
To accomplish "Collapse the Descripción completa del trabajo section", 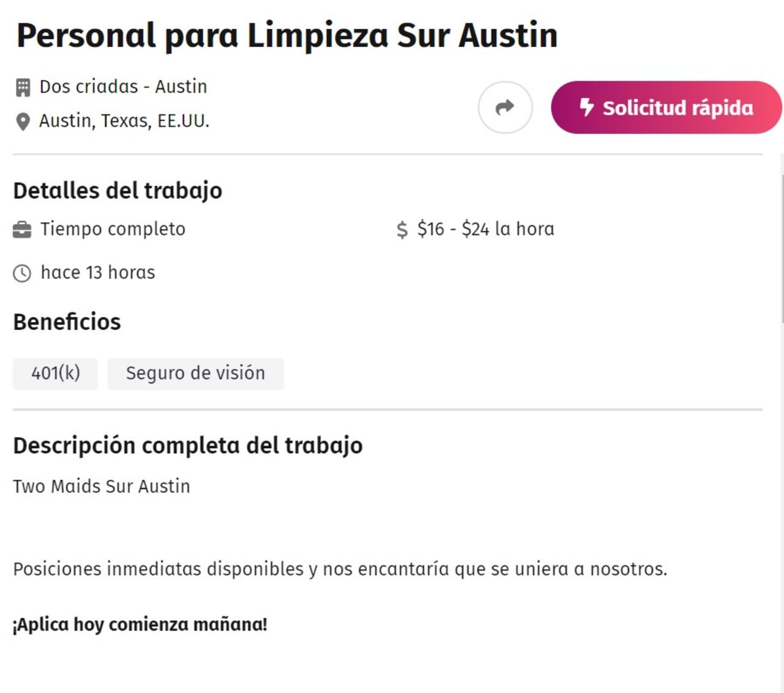I will [188, 445].
